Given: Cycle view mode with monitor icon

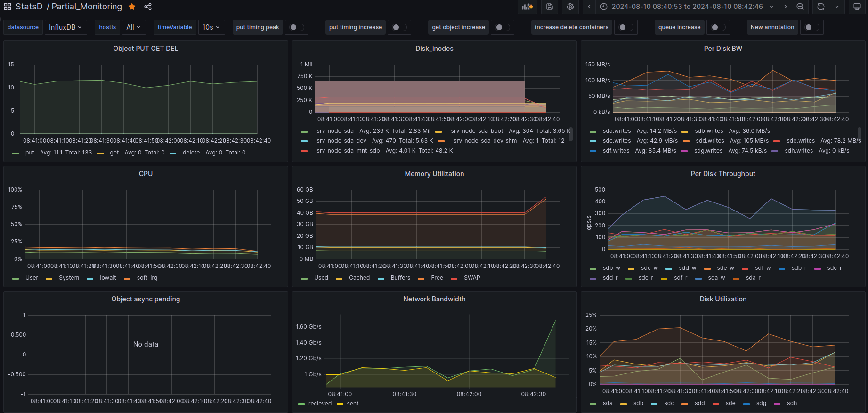Looking at the screenshot, I should [857, 7].
